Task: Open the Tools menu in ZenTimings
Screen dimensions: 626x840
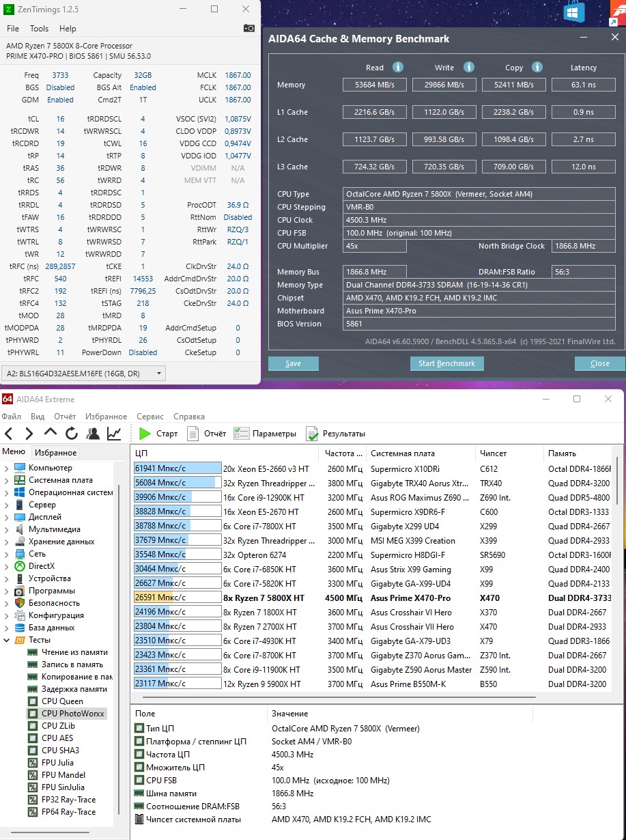Action: click(x=39, y=29)
